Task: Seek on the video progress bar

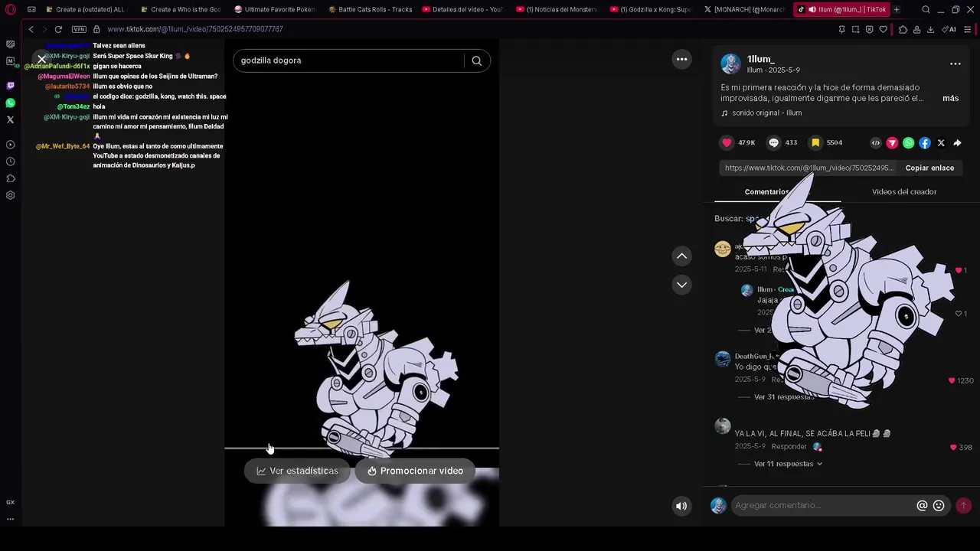Action: tap(361, 448)
